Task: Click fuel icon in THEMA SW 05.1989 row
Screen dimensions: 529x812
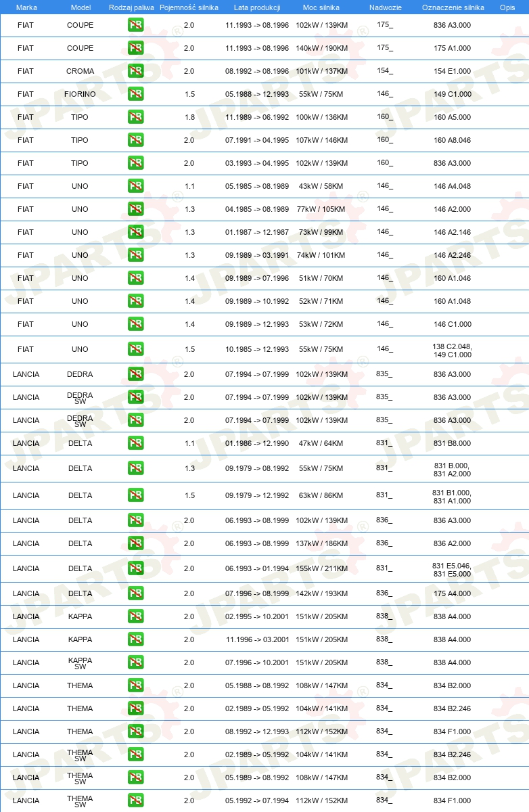Action: pyautogui.click(x=135, y=777)
